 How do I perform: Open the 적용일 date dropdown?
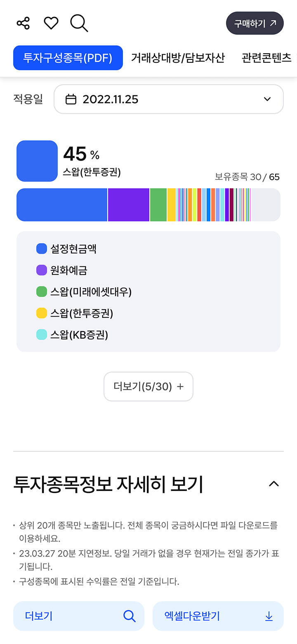(x=168, y=99)
